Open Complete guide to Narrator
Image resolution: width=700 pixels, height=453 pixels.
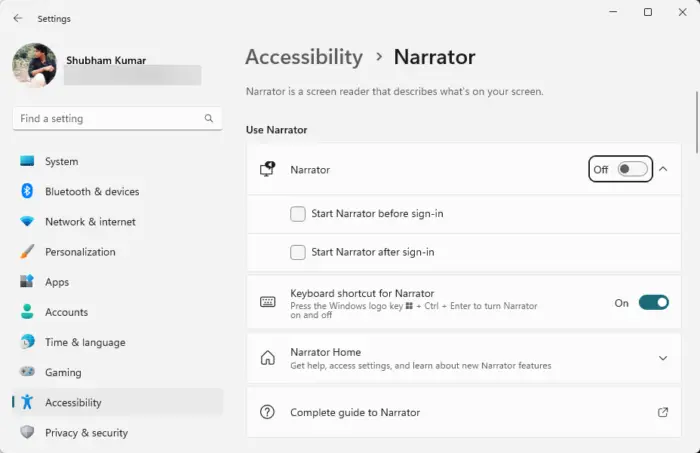point(355,412)
